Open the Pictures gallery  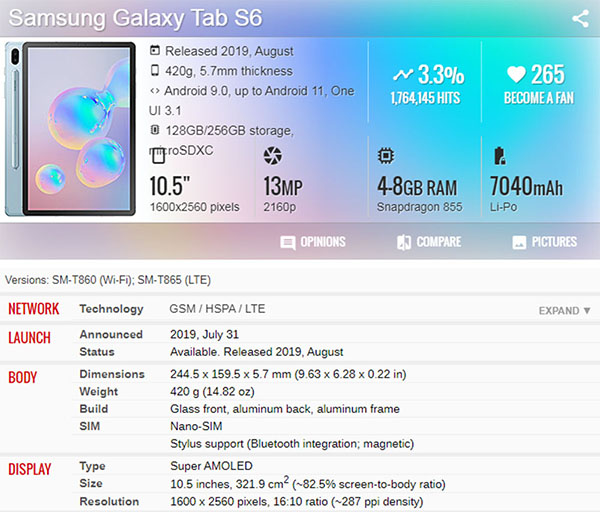point(545,242)
